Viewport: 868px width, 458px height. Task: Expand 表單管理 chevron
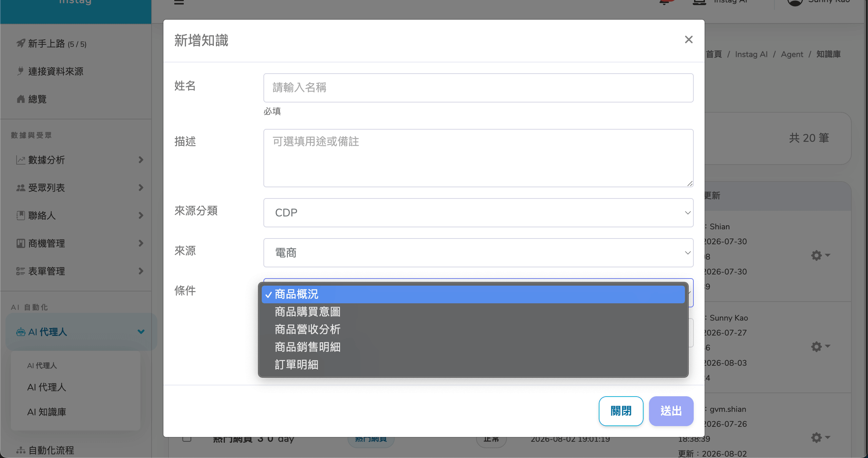click(x=141, y=271)
